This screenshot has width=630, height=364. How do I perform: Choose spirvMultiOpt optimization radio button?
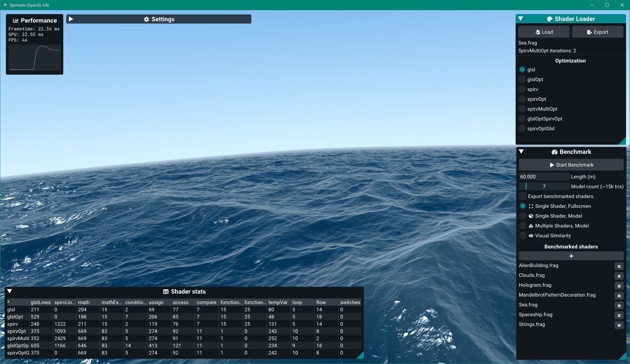coord(522,109)
